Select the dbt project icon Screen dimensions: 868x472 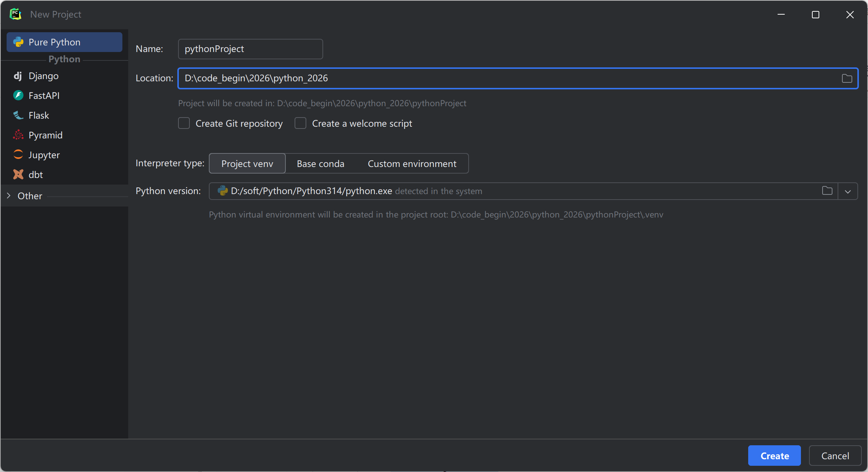tap(18, 175)
